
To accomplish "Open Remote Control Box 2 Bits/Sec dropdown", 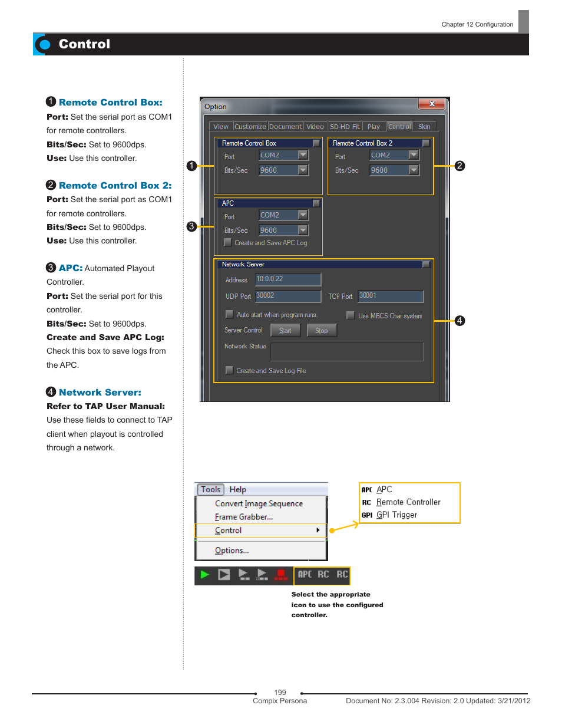I will (x=414, y=170).
